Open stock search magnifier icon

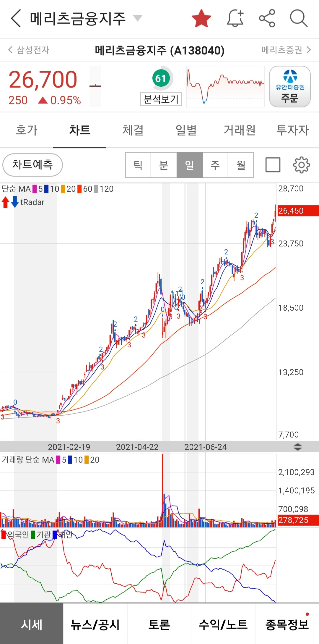click(x=299, y=18)
